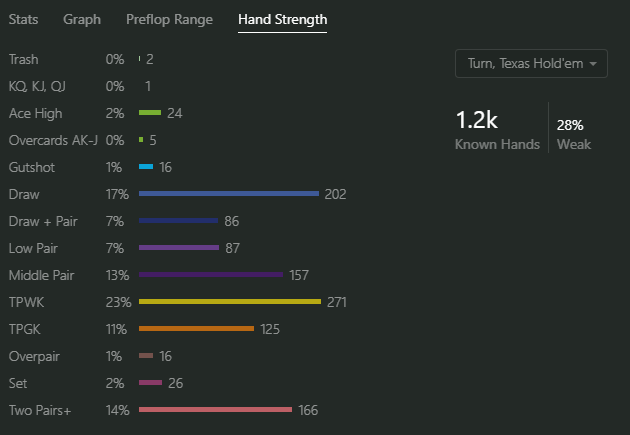Image resolution: width=630 pixels, height=435 pixels.
Task: Click the Overcards AK-J row label
Action: click(52, 140)
